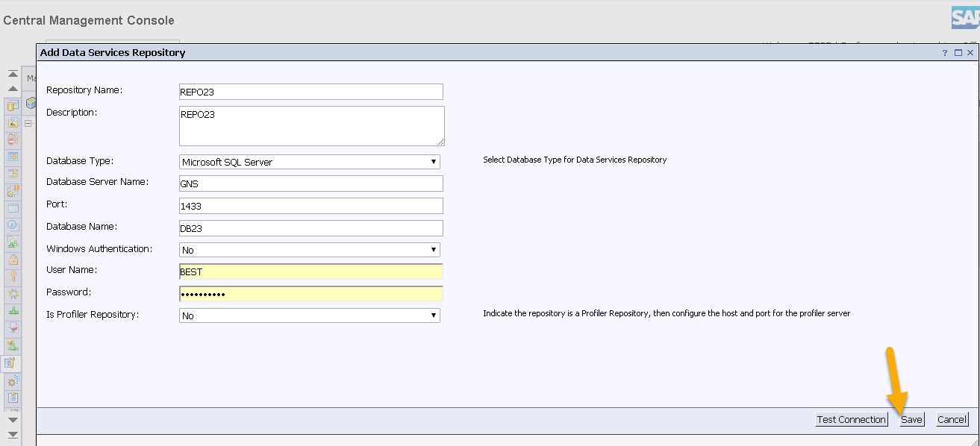
Task: Click the User Name field BEST
Action: pyautogui.click(x=311, y=271)
